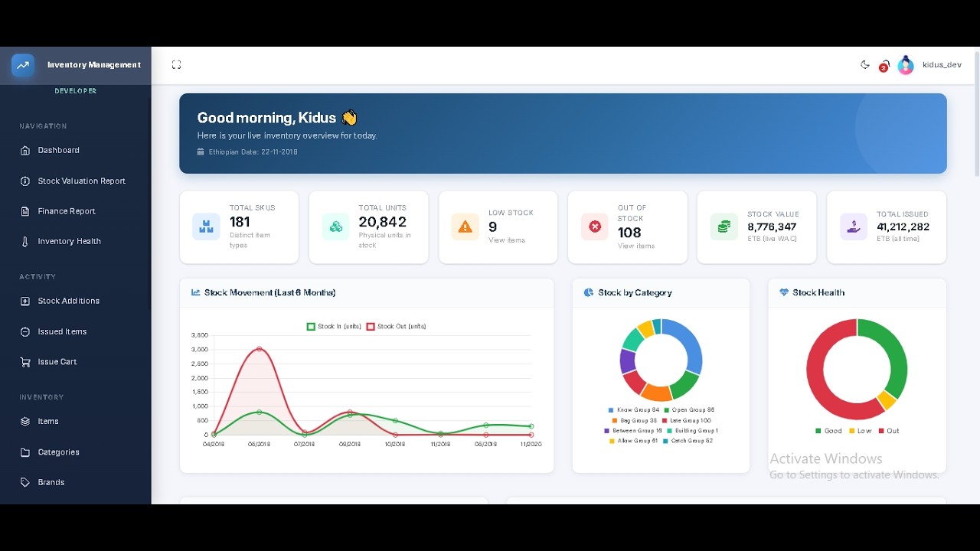Click the Brands tag icon
The image size is (980, 551).
(25, 483)
